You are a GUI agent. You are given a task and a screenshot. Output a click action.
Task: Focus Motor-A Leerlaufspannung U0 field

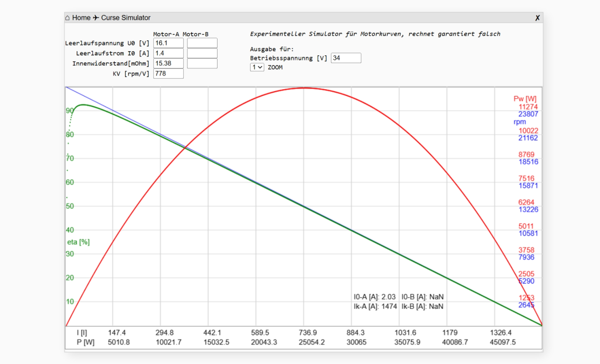pyautogui.click(x=168, y=43)
